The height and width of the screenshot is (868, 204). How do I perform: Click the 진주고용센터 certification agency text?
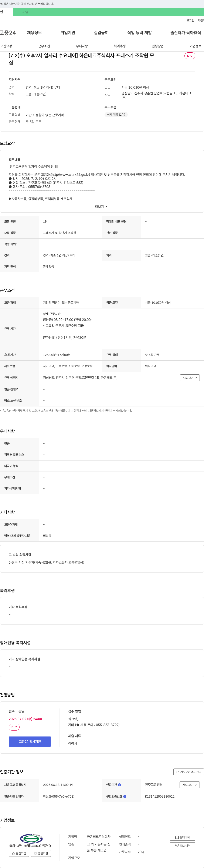click(x=154, y=785)
